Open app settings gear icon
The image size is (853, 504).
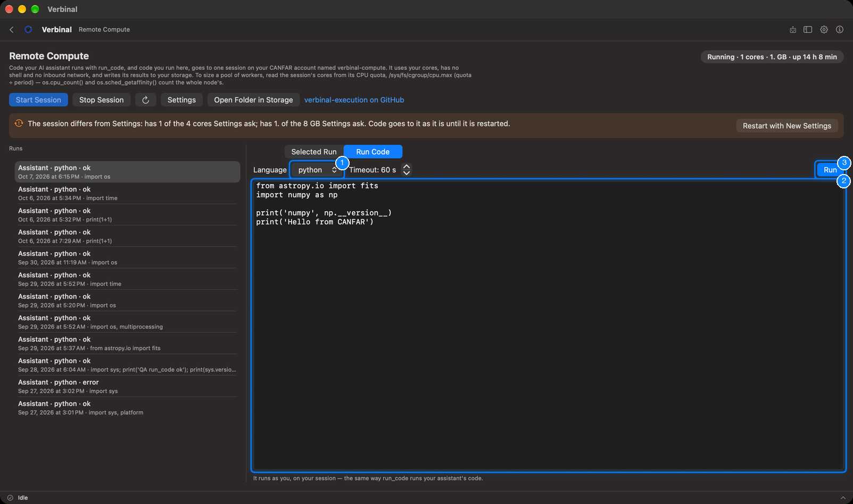[x=824, y=30]
